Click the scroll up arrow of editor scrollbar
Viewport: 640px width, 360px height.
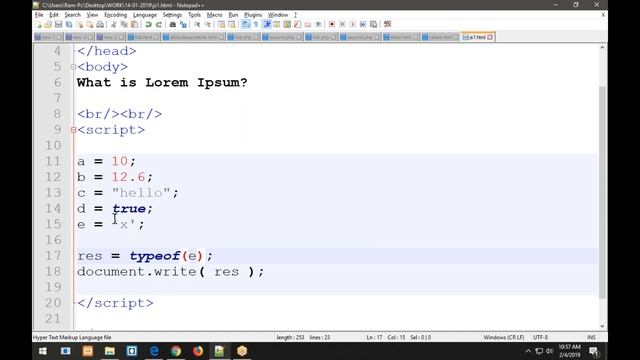(x=602, y=47)
